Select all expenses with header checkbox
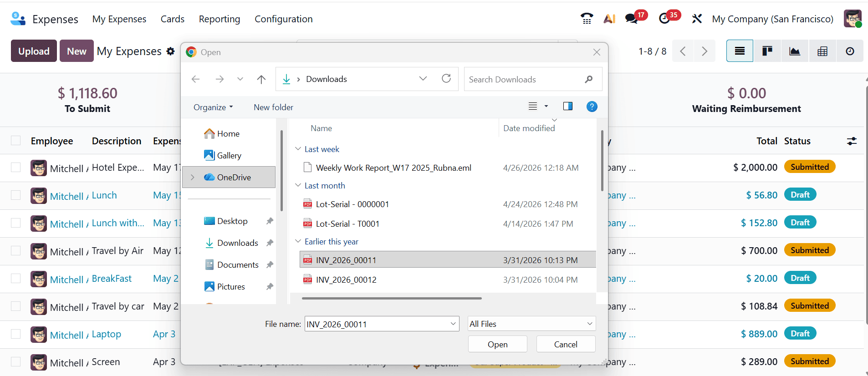The height and width of the screenshot is (376, 868). pos(16,141)
